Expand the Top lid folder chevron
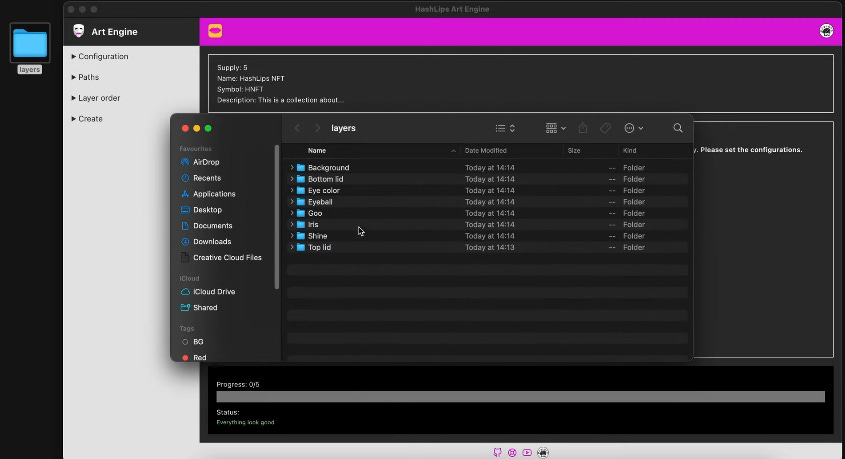The height and width of the screenshot is (459, 845). (292, 247)
